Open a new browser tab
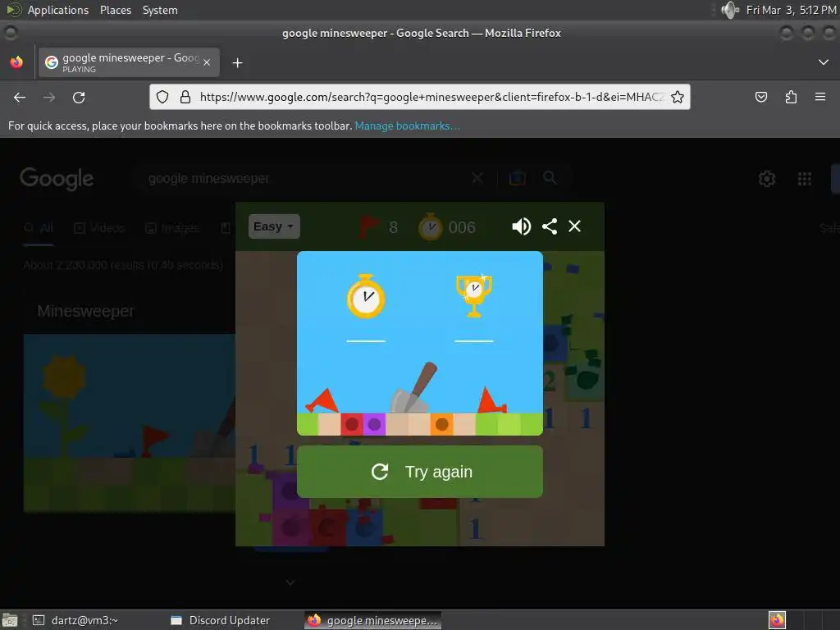The width and height of the screenshot is (840, 630). (237, 63)
